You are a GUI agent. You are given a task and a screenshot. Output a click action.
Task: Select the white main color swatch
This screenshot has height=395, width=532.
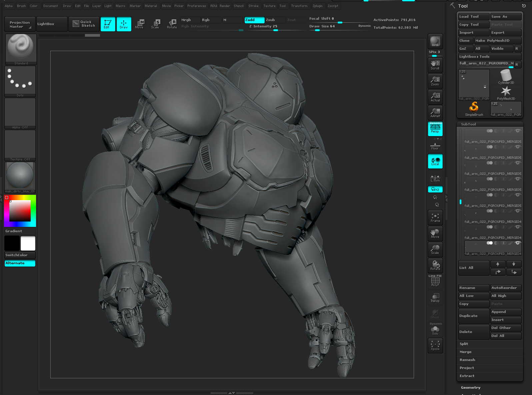[28, 243]
